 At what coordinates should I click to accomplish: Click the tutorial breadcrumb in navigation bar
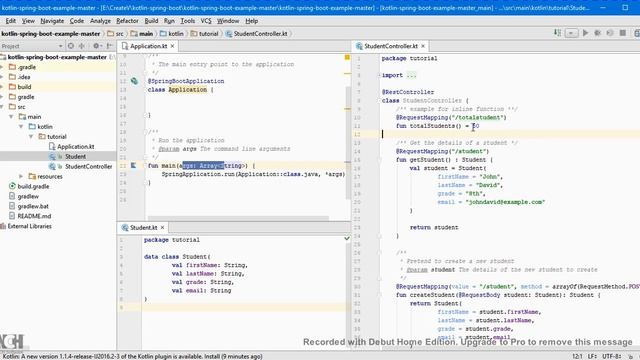point(204,33)
